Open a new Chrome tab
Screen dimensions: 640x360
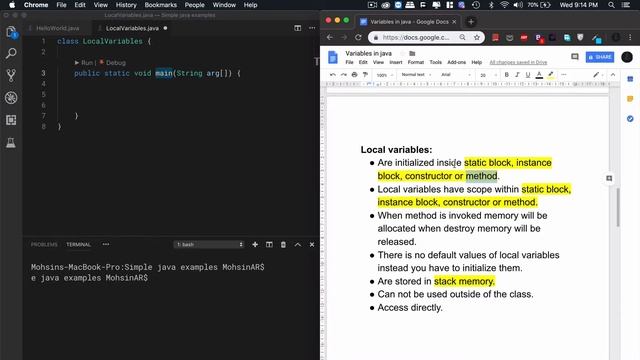coord(471,22)
